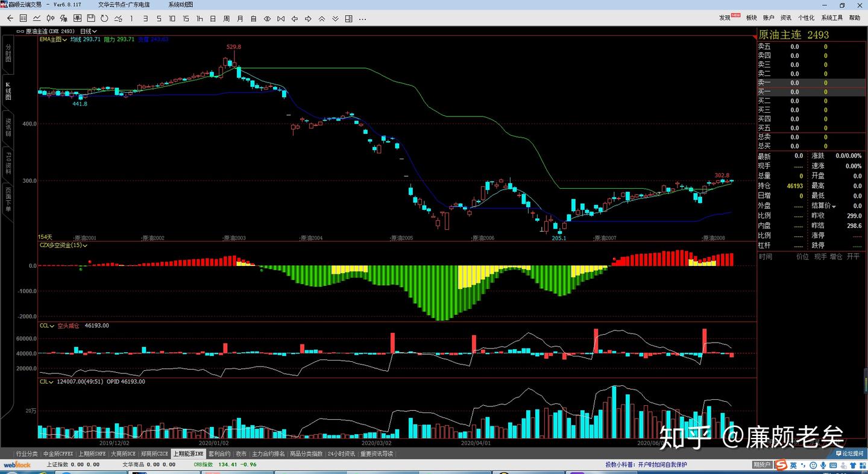Select the 行业分类 bottom tab
This screenshot has width=868, height=474.
click(x=27, y=453)
